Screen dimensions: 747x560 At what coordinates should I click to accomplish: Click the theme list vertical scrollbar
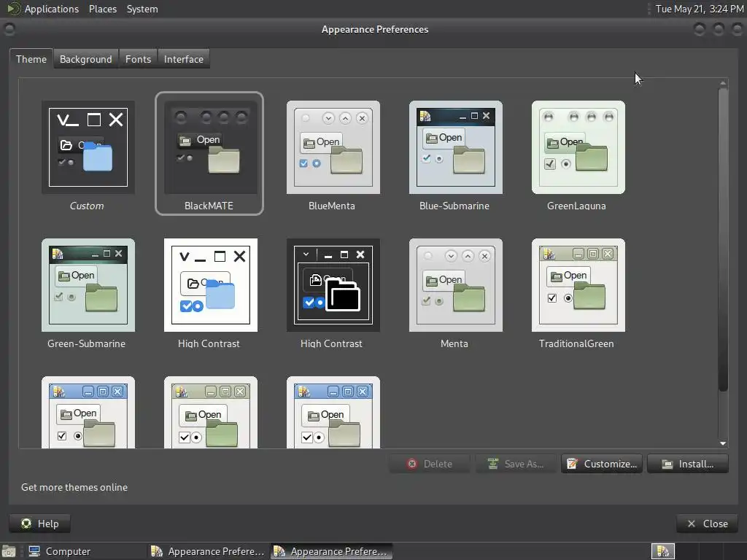(723, 239)
